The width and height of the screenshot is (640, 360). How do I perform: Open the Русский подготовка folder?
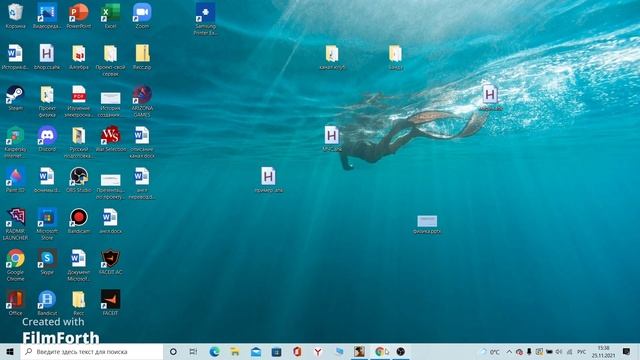tap(78, 142)
